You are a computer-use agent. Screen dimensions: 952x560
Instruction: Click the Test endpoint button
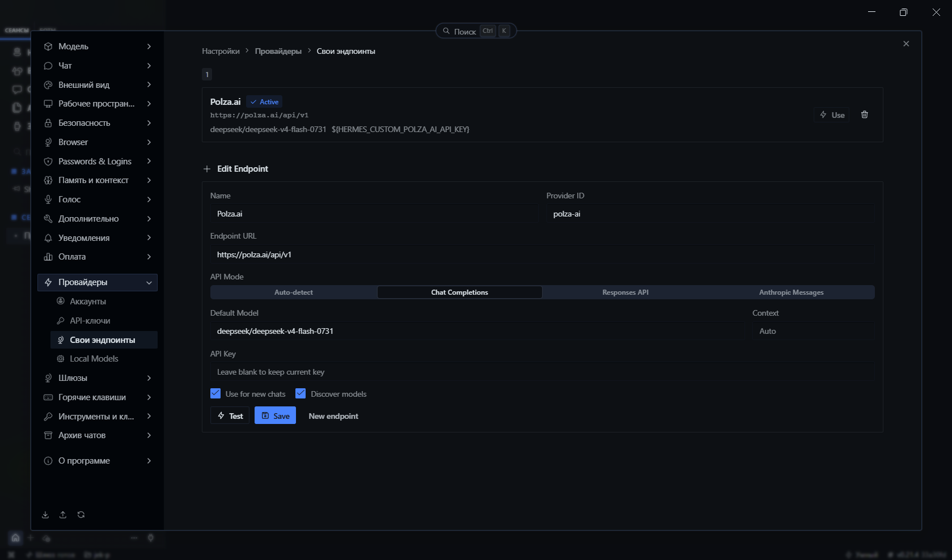click(230, 415)
